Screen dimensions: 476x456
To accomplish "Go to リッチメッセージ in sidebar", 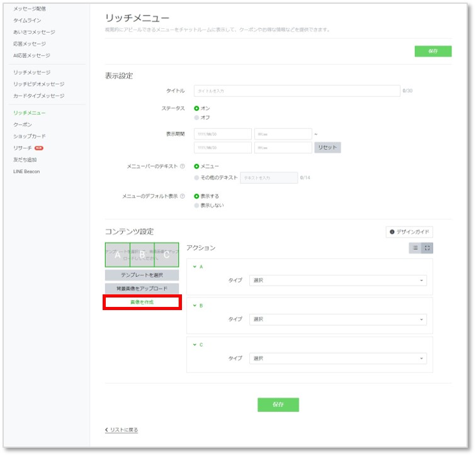I will click(x=32, y=73).
